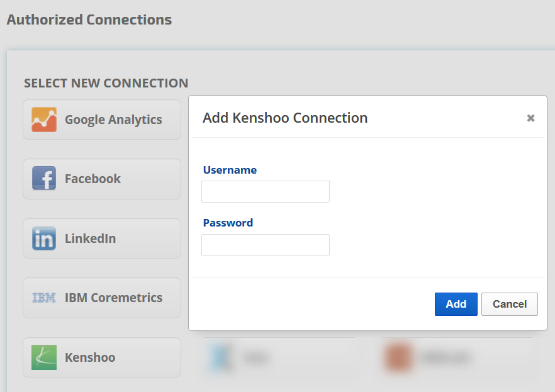555x392 pixels.
Task: Click the Add Kenshoo Connection title
Action: point(285,118)
